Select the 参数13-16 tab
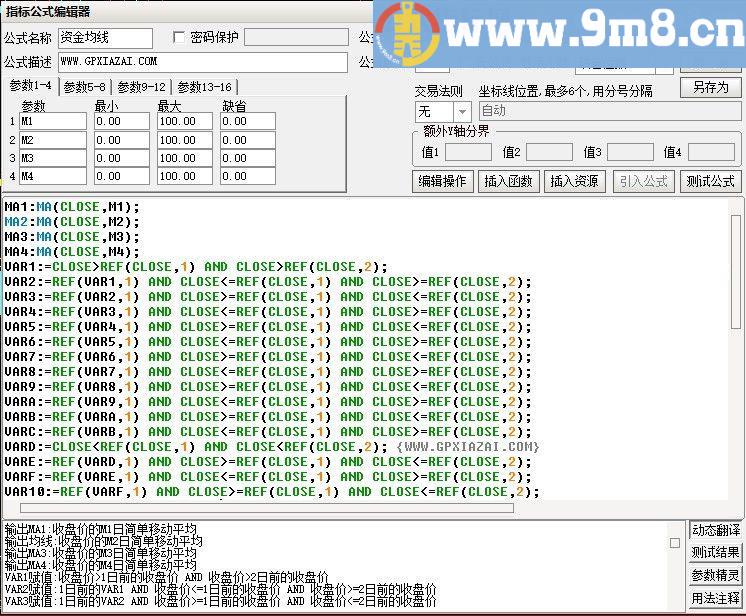Screen dimensions: 746x616 tap(204, 87)
